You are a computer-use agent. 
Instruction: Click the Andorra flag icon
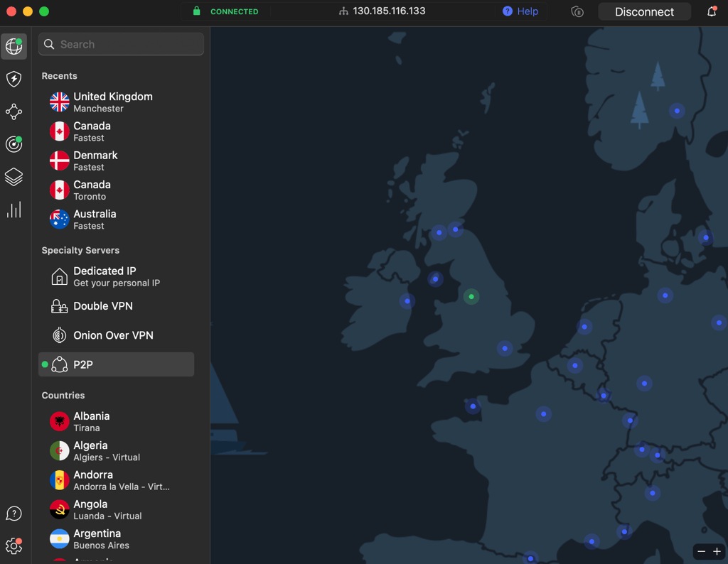[x=60, y=480]
